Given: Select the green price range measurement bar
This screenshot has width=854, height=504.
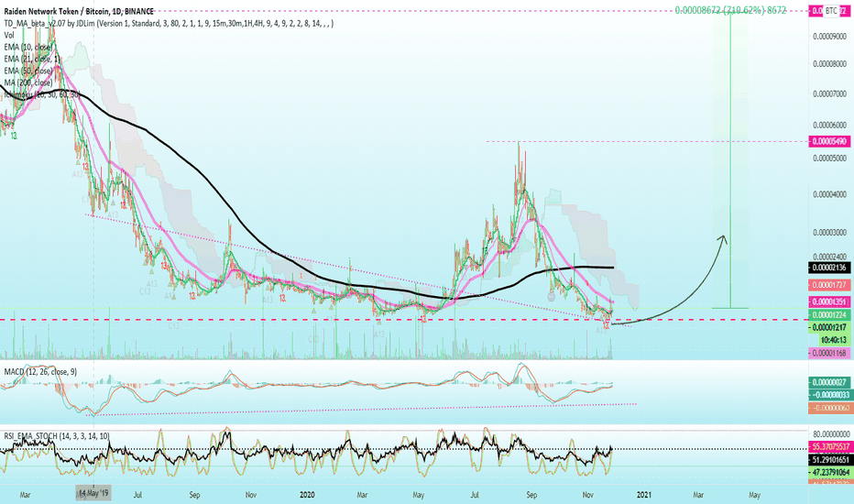Looking at the screenshot, I should coord(730,160).
